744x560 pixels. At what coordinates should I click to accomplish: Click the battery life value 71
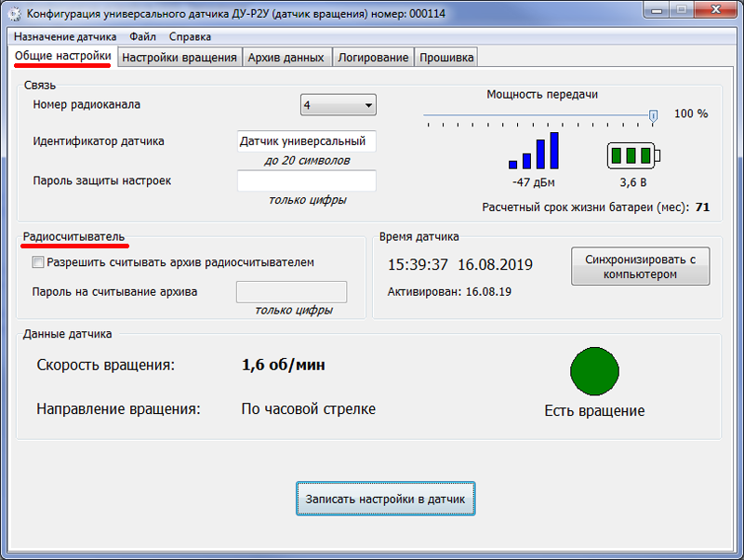point(702,207)
